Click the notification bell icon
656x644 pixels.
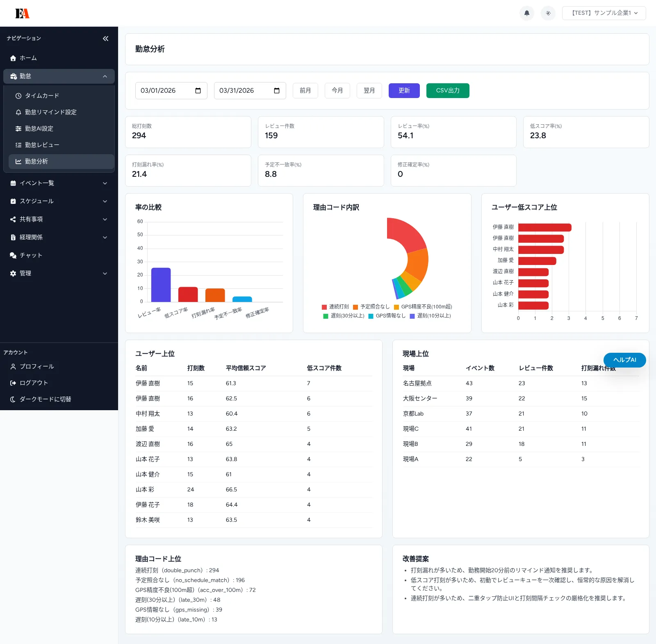pyautogui.click(x=527, y=13)
